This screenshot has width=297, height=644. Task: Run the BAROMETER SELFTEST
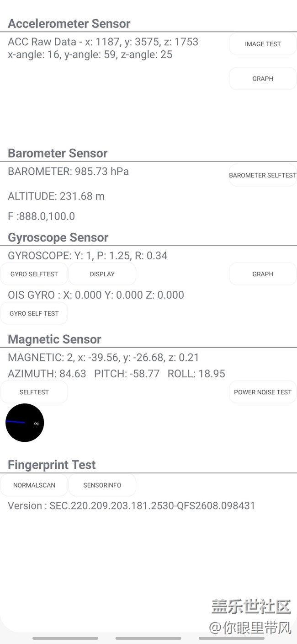[x=263, y=175]
